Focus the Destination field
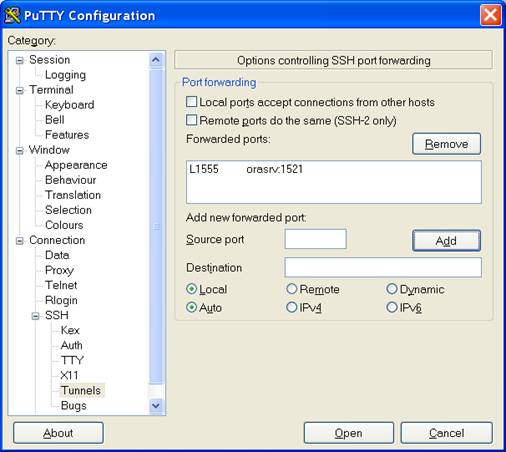The width and height of the screenshot is (506, 452). (x=383, y=267)
